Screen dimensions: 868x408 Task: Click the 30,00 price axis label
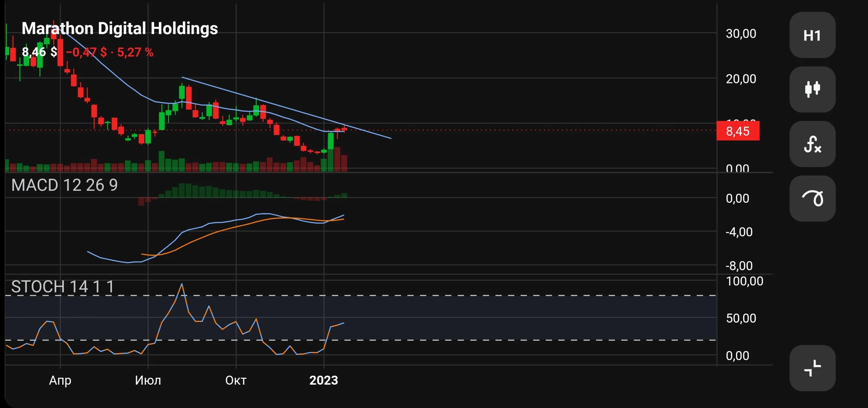click(x=741, y=33)
